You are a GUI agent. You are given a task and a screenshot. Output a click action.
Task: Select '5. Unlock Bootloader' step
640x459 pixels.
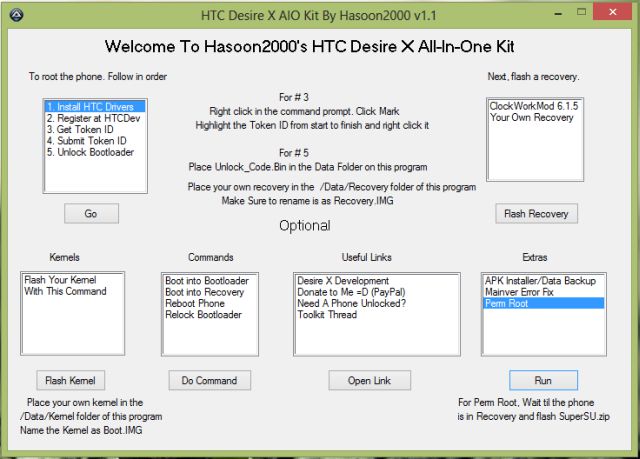[95, 152]
